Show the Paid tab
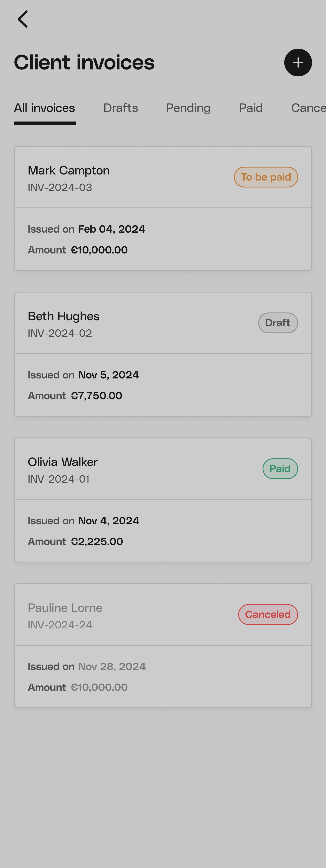Image resolution: width=326 pixels, height=868 pixels. point(251,108)
